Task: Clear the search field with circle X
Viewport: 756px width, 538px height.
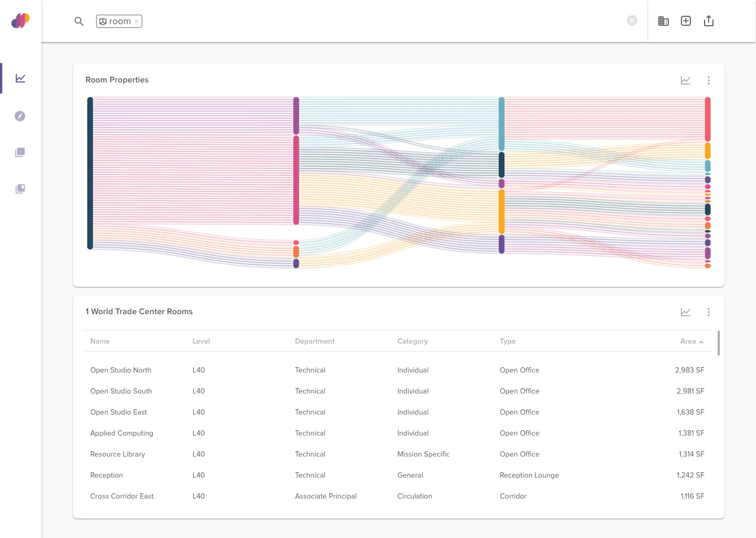Action: (632, 20)
